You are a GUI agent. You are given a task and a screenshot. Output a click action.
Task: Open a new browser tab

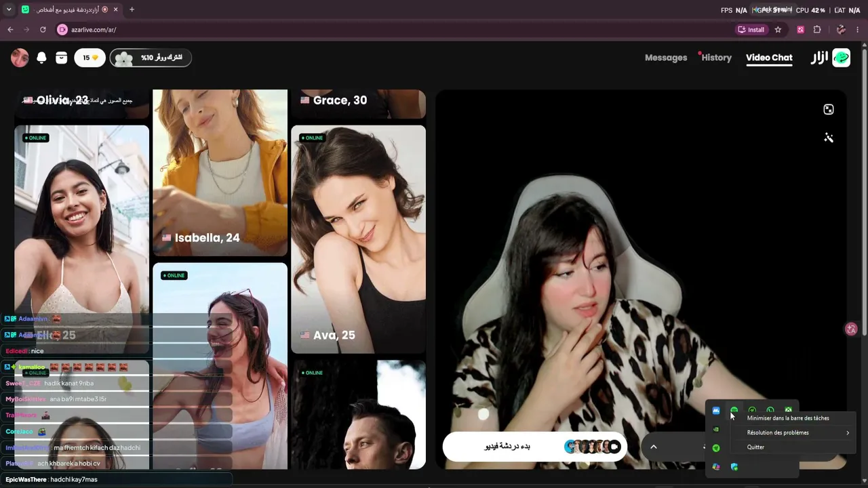point(132,9)
